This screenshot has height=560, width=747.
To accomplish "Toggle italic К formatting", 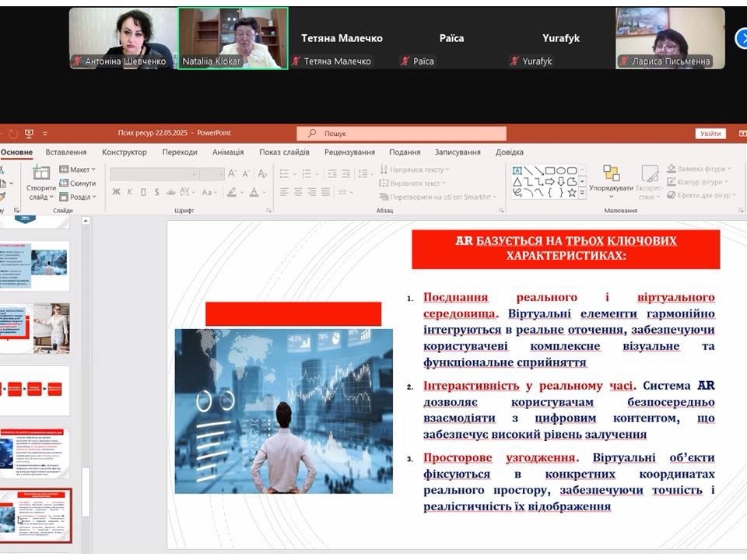I will coord(130,192).
